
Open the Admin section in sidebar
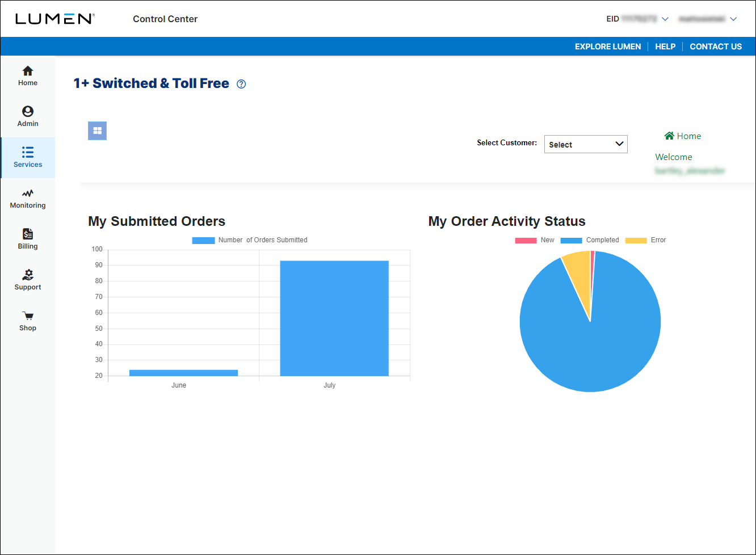tap(28, 117)
